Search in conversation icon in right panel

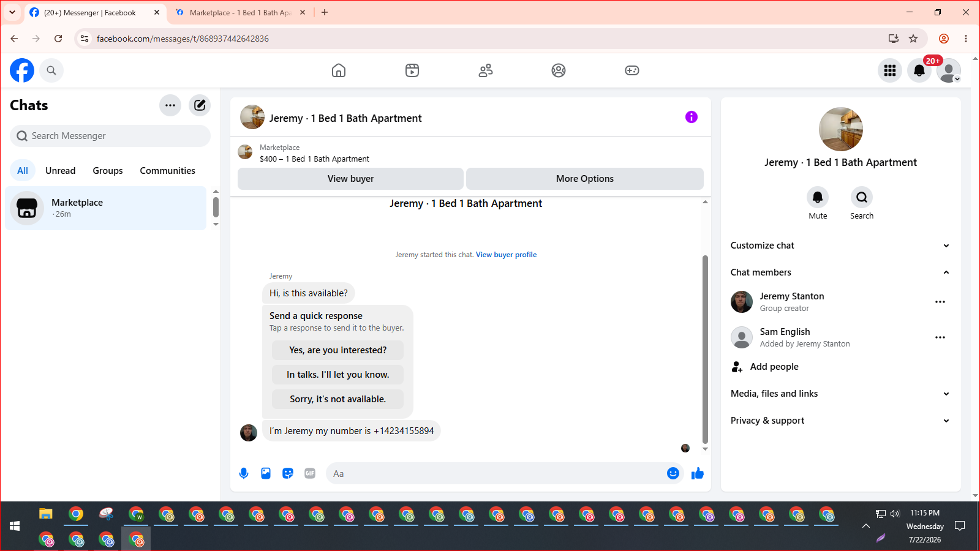pyautogui.click(x=862, y=197)
